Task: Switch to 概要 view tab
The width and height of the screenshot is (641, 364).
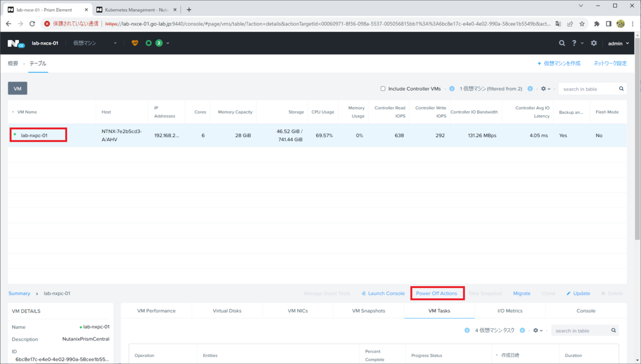Action: [13, 63]
